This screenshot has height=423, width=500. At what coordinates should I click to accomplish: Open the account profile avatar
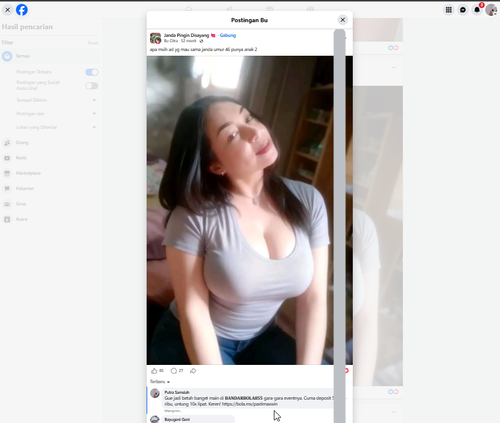coord(491,10)
